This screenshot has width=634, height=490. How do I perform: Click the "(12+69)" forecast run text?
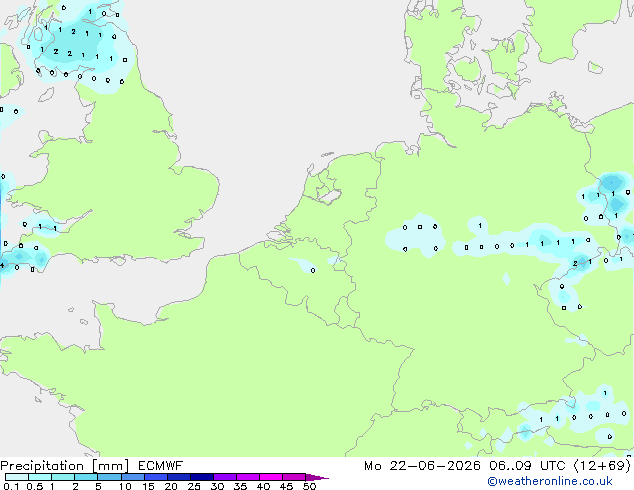[x=602, y=466]
